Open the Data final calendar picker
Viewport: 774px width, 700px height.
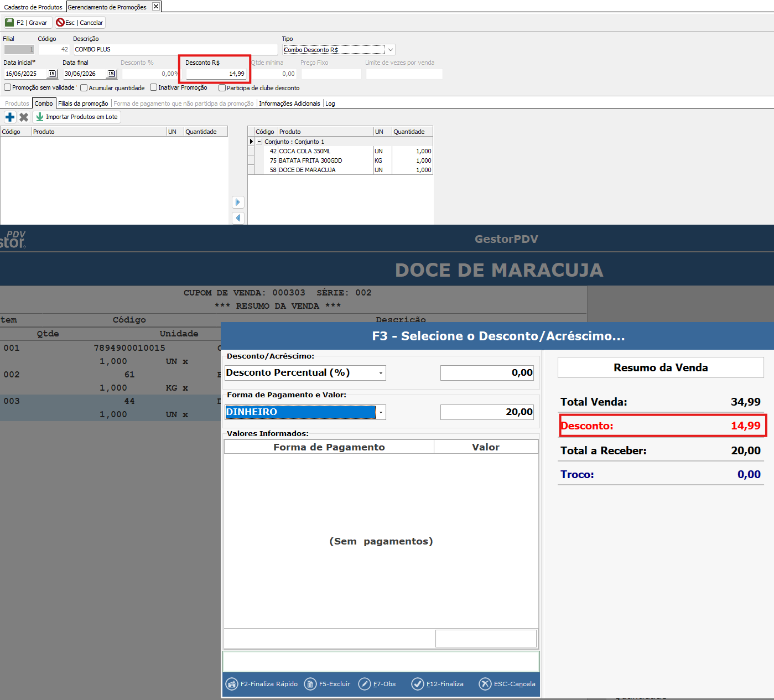[x=111, y=74]
